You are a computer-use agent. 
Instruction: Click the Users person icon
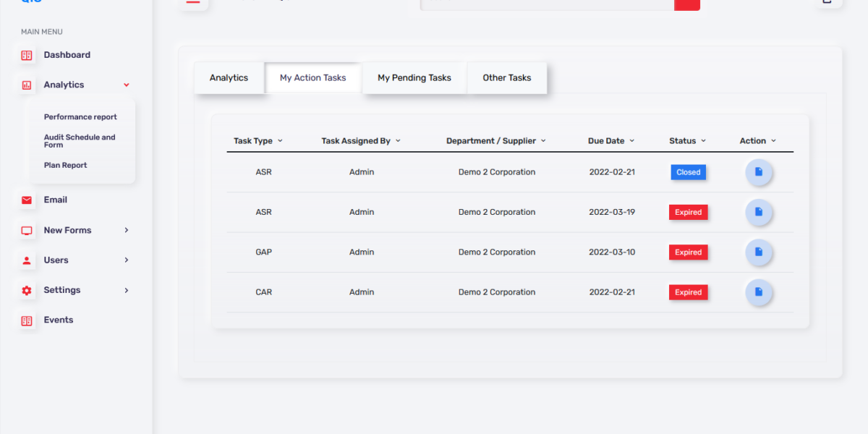27,260
